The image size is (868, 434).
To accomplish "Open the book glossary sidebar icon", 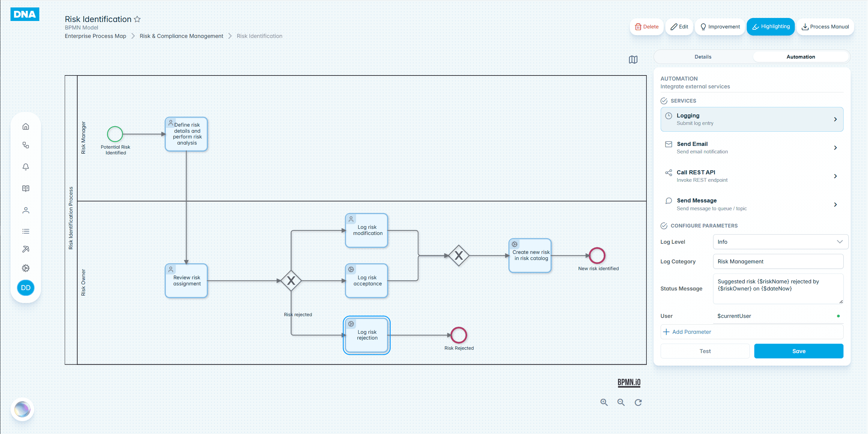I will (x=26, y=189).
